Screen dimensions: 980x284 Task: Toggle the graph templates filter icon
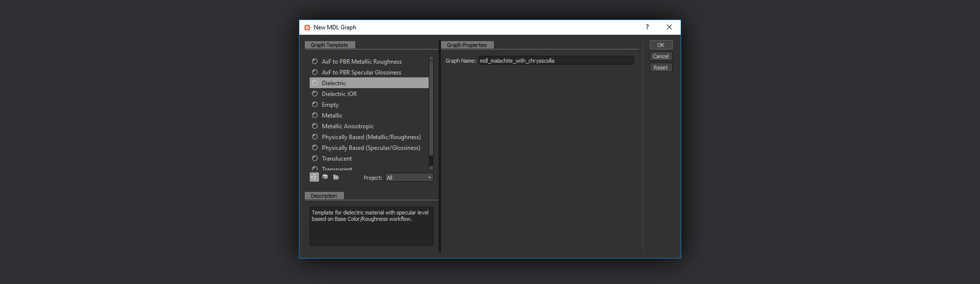314,177
